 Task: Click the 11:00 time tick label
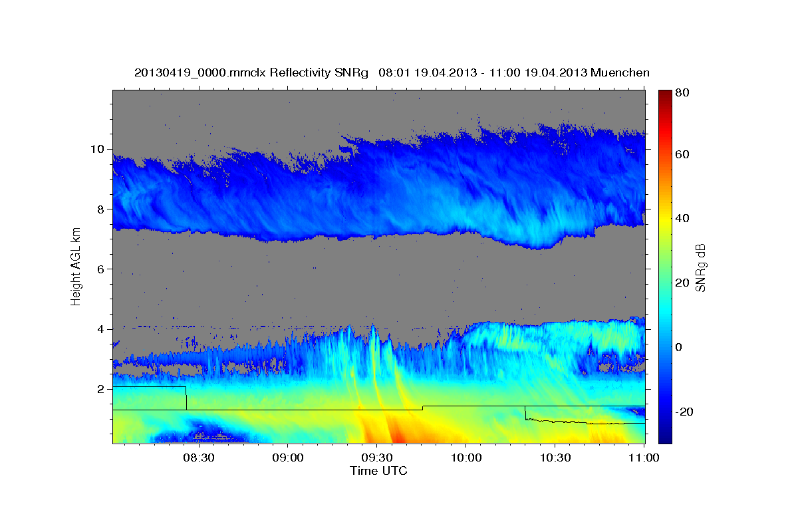pyautogui.click(x=644, y=458)
